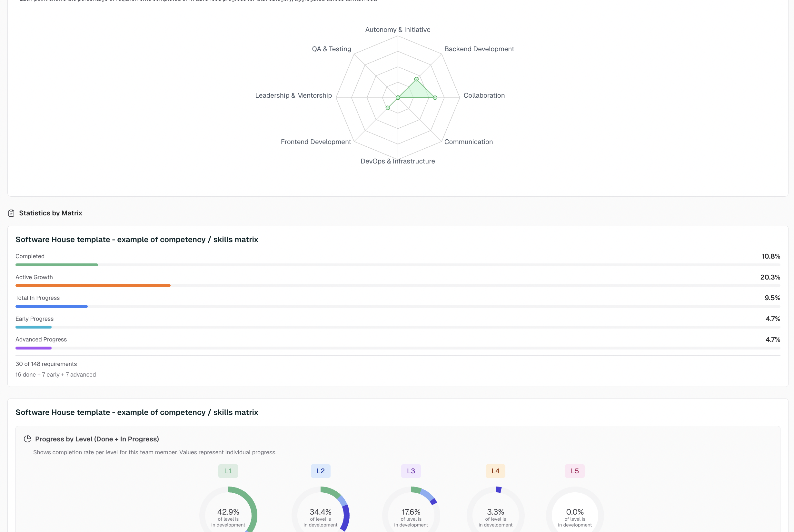Click the Backend Development axis label

(x=479, y=49)
